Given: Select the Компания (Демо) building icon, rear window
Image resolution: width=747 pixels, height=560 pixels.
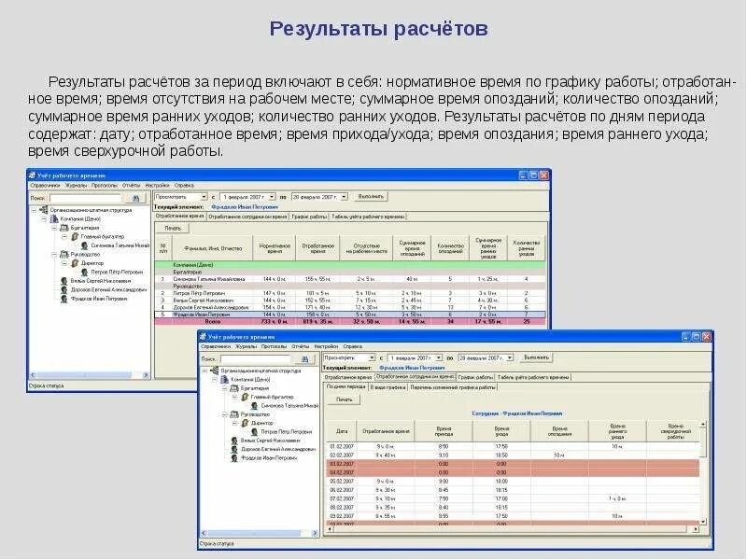Looking at the screenshot, I should coord(54,218).
